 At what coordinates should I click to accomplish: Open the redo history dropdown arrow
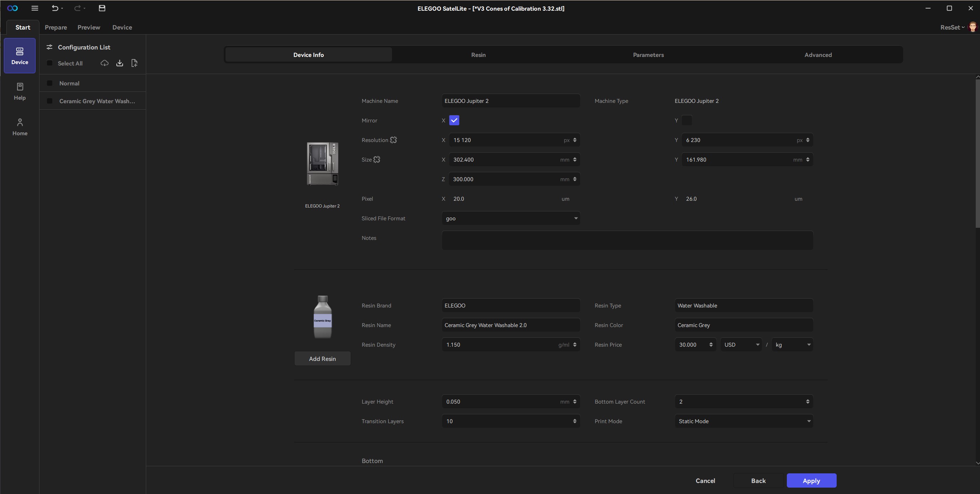[x=84, y=9]
